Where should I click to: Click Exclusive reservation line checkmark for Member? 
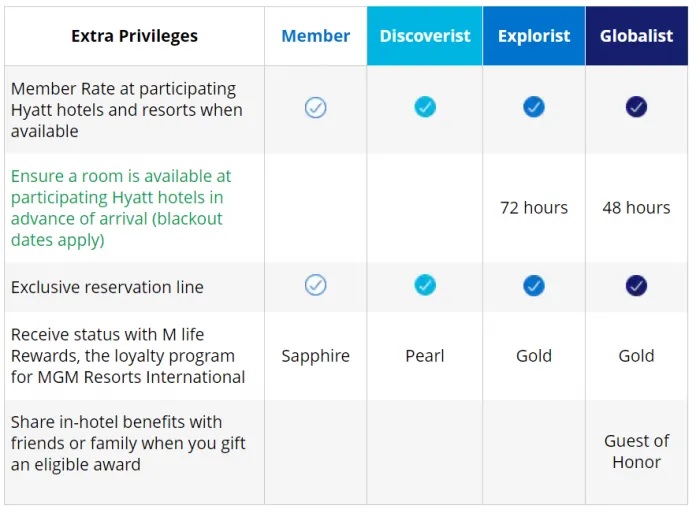(316, 285)
